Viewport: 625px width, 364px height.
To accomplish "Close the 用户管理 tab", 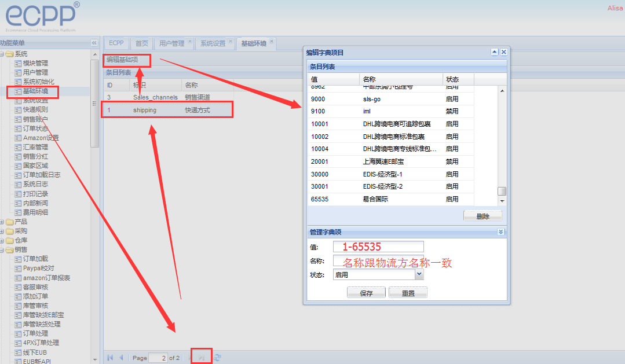I will coord(189,41).
